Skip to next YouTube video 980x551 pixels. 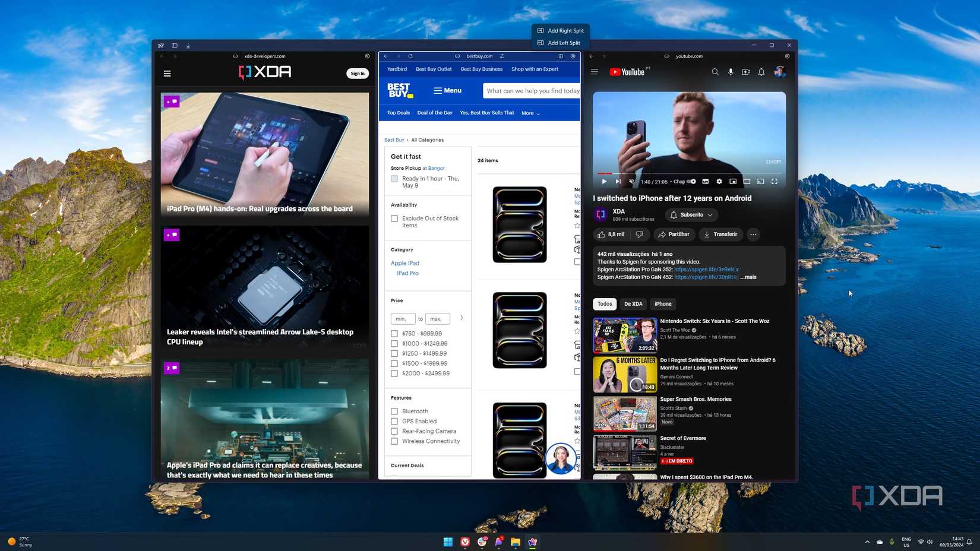[618, 182]
